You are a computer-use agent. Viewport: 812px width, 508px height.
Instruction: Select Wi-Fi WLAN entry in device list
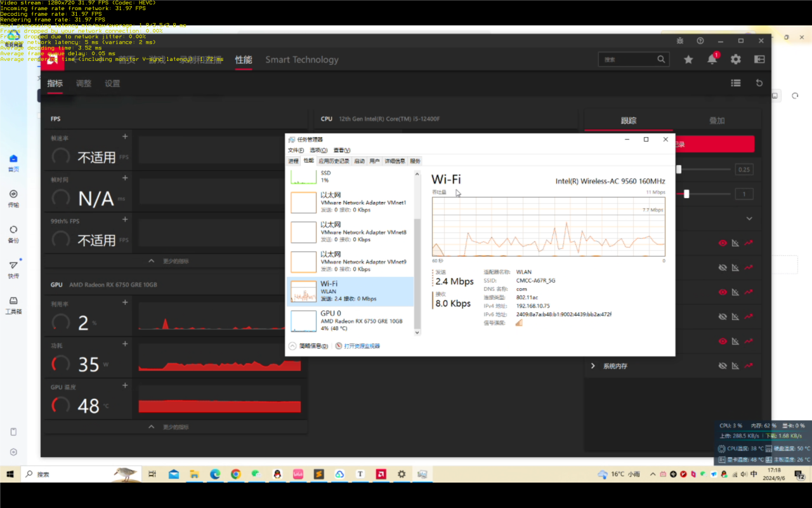(x=350, y=291)
